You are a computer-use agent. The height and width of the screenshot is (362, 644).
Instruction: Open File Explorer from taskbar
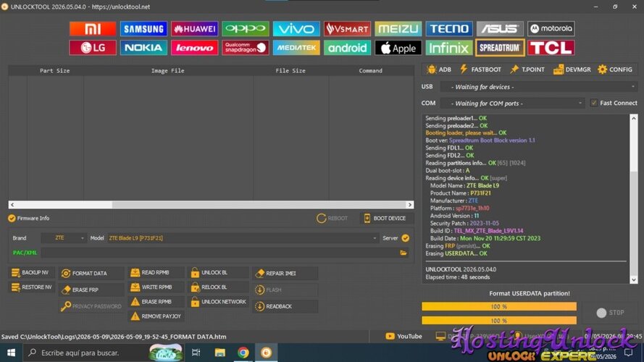click(219, 353)
